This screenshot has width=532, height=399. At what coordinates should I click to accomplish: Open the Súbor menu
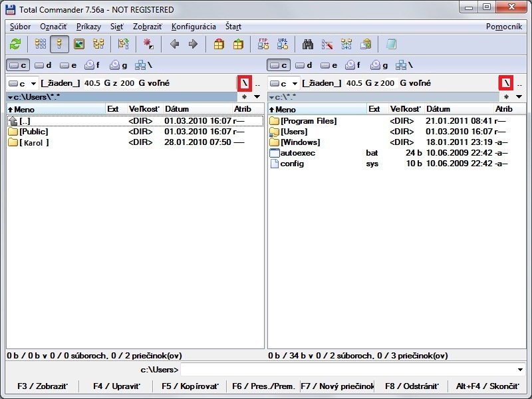pos(20,27)
